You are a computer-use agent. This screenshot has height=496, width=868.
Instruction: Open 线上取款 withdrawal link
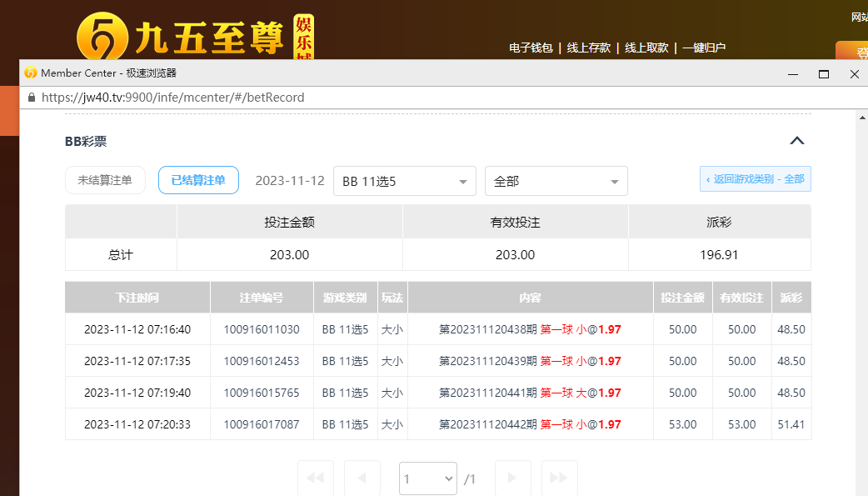tap(646, 48)
